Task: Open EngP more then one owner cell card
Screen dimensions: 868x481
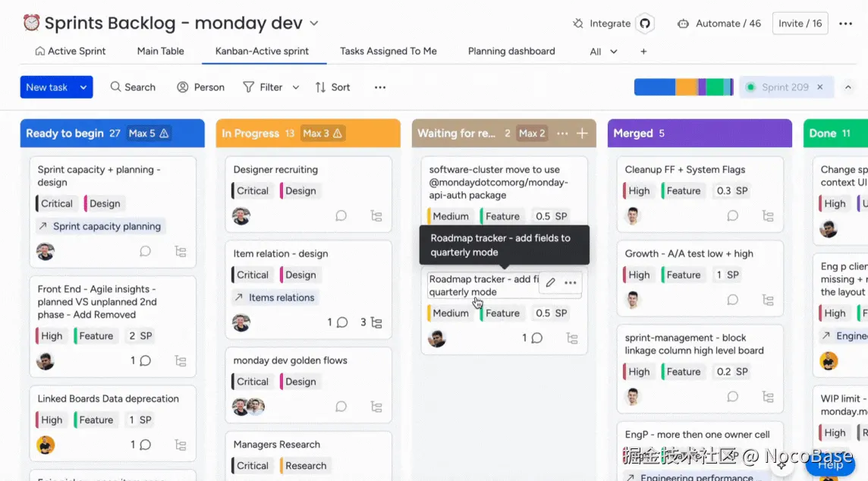Action: [x=697, y=435]
